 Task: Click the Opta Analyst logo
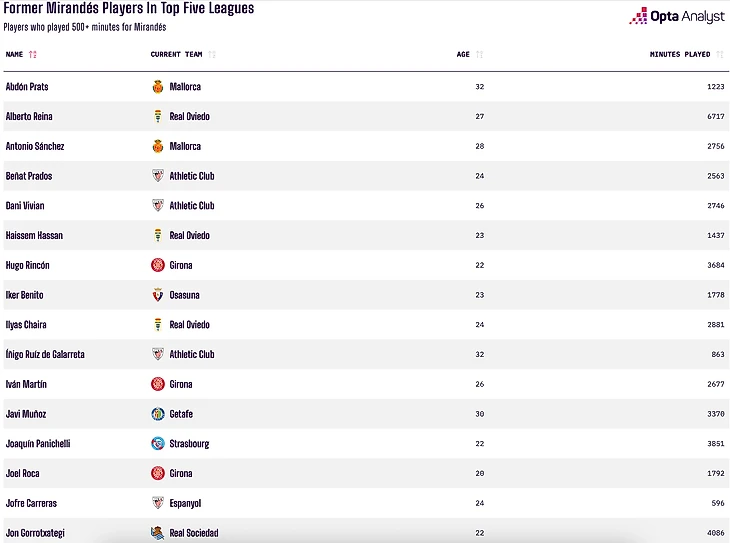point(676,16)
